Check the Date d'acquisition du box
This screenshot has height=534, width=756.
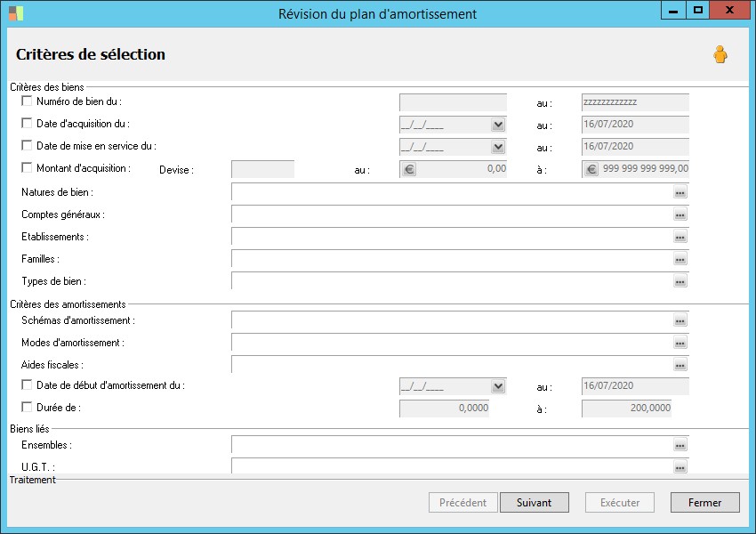point(27,124)
